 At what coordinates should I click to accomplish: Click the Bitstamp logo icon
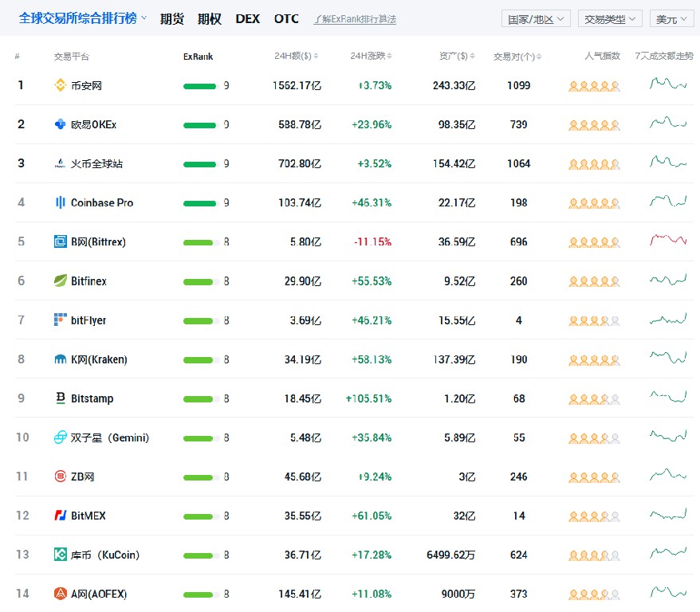(61, 398)
